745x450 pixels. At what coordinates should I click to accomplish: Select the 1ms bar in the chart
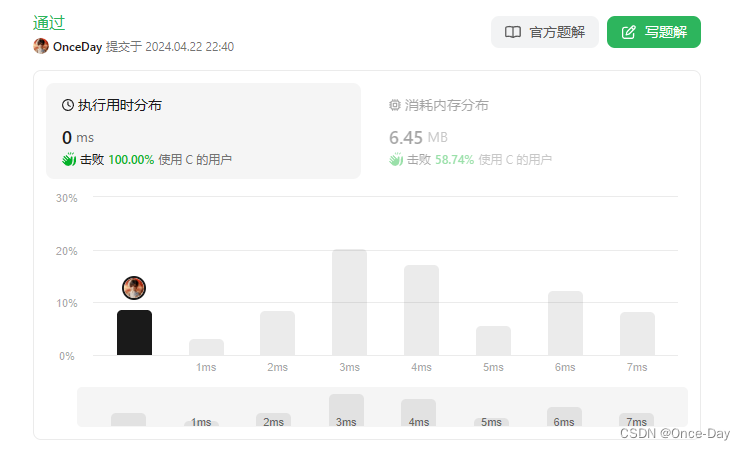point(206,347)
